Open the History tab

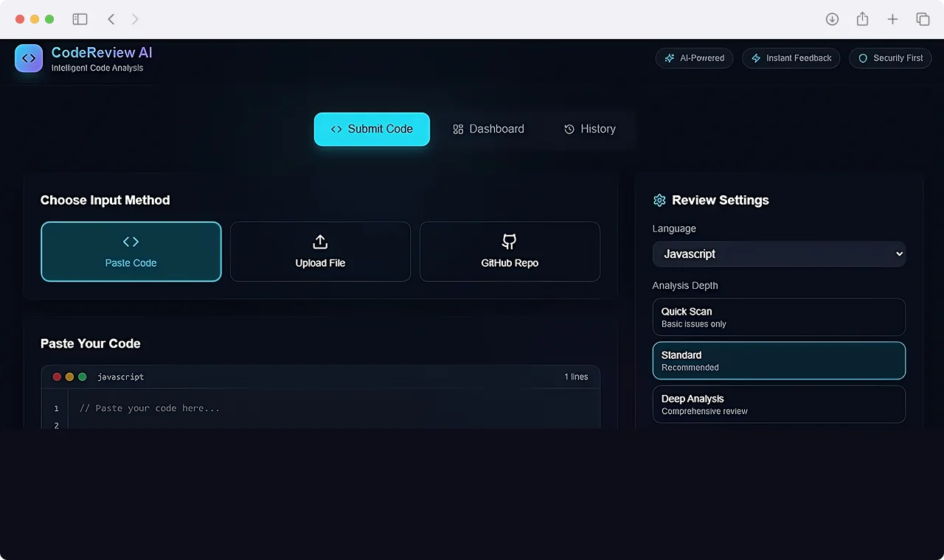589,129
